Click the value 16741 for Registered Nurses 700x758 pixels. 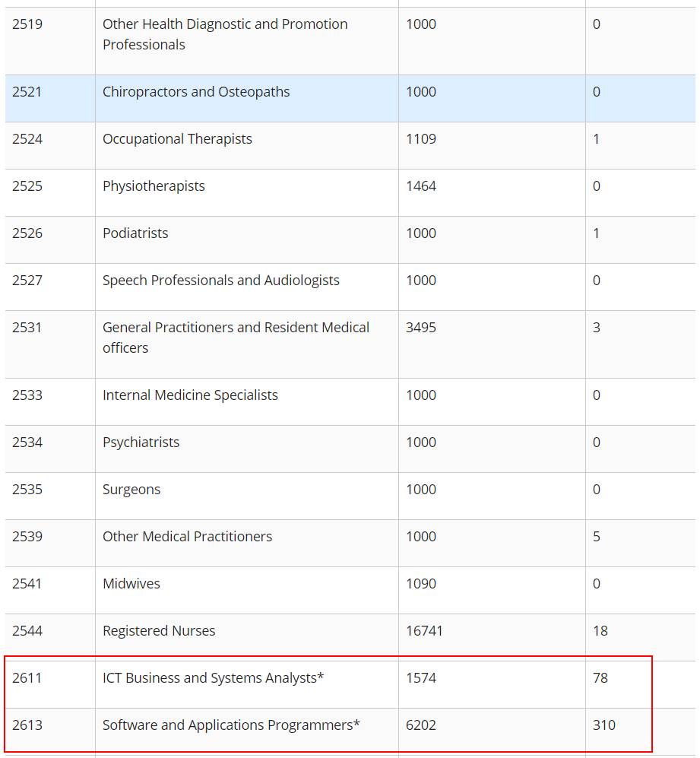pos(424,631)
